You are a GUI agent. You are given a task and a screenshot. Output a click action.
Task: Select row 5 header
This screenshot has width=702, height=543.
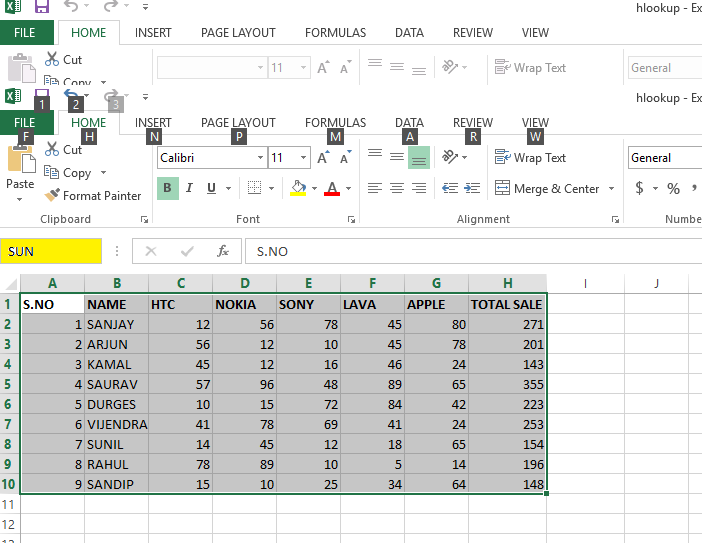coord(9,384)
